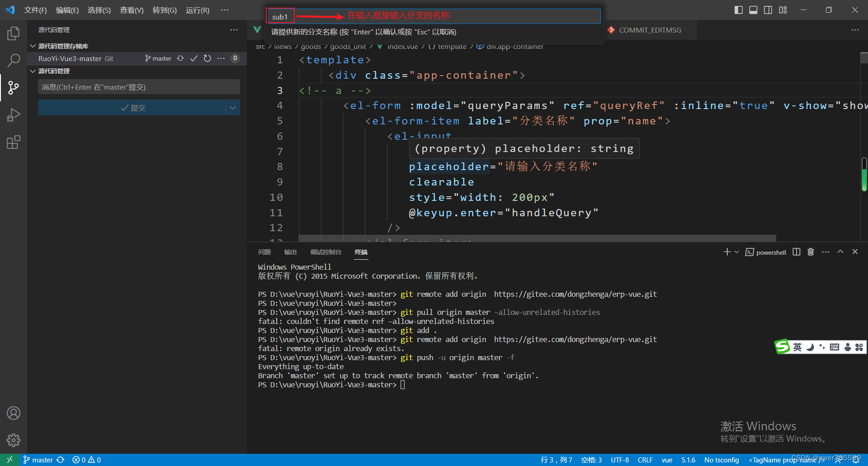
Task: Click the remote window icon in status bar
Action: [9, 460]
